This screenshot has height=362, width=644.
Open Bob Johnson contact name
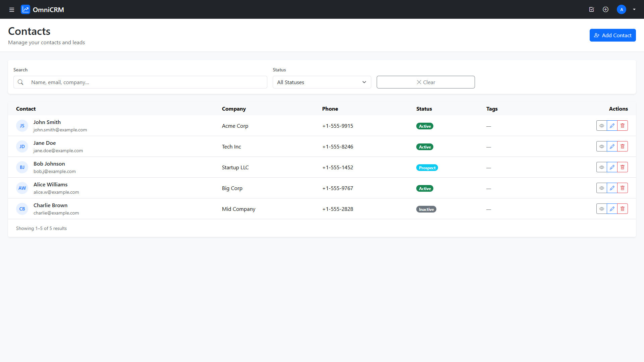[x=49, y=164]
